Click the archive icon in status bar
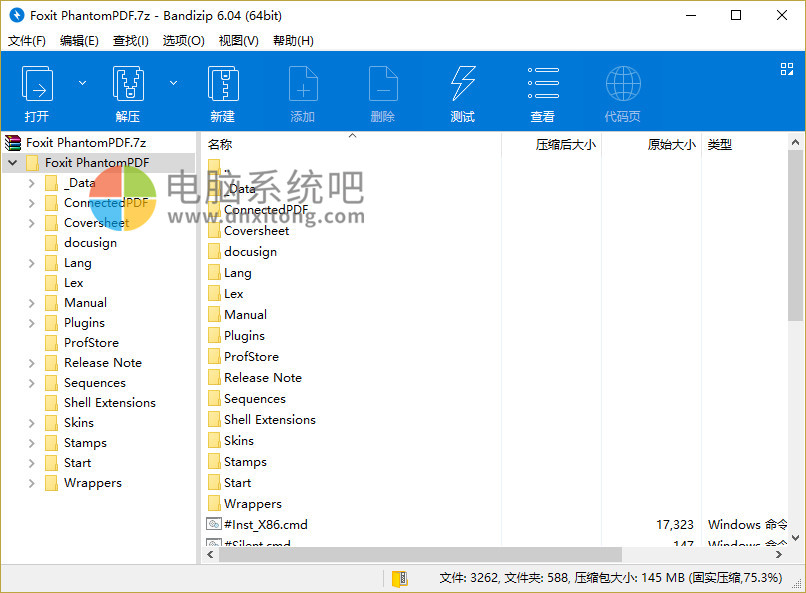 (400, 579)
